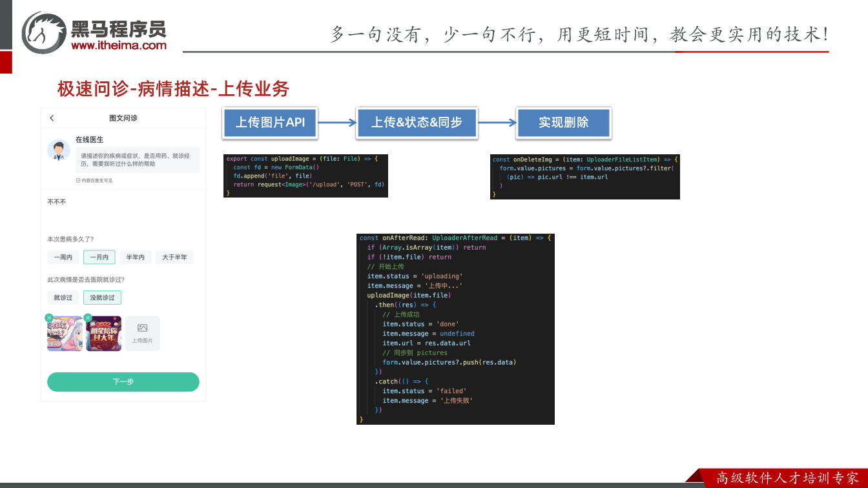
Task: Select the 大于半年 duration option
Action: tap(174, 257)
